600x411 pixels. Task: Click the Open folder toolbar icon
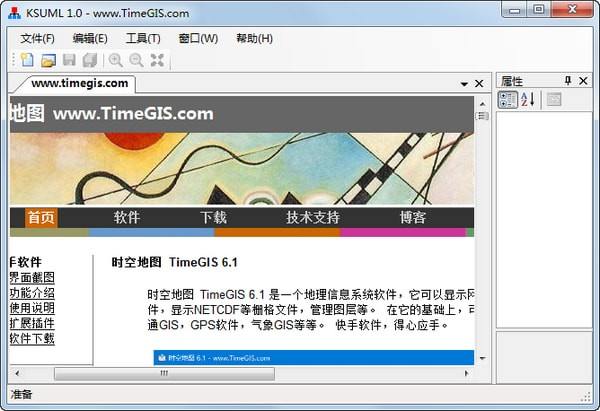pyautogui.click(x=48, y=61)
